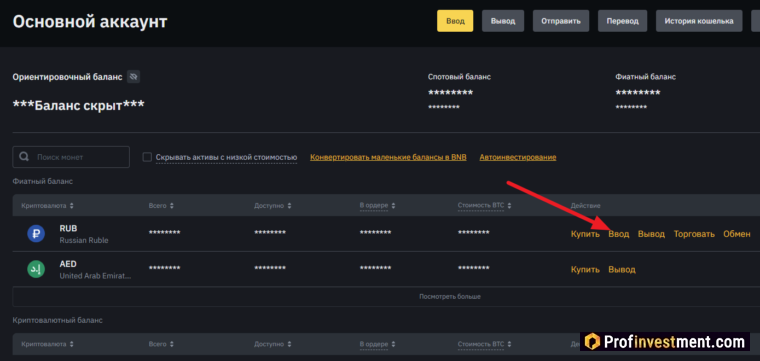Click the Russian Ruble label
760x361 pixels.
(84, 240)
